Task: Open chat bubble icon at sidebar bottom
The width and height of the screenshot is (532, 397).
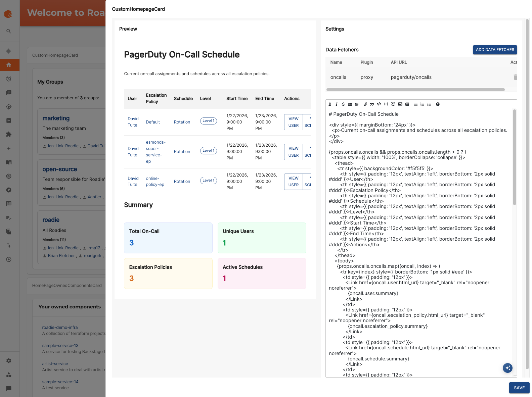Action: (x=9, y=388)
